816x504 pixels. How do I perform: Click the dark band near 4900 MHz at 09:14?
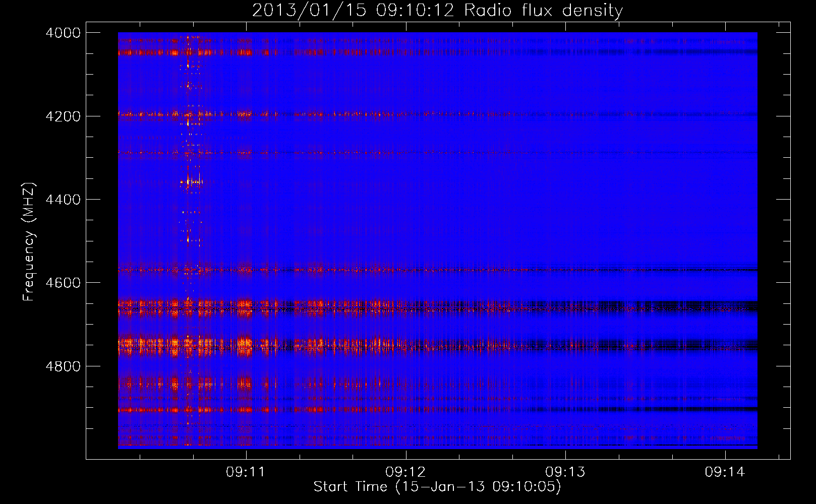(x=725, y=409)
